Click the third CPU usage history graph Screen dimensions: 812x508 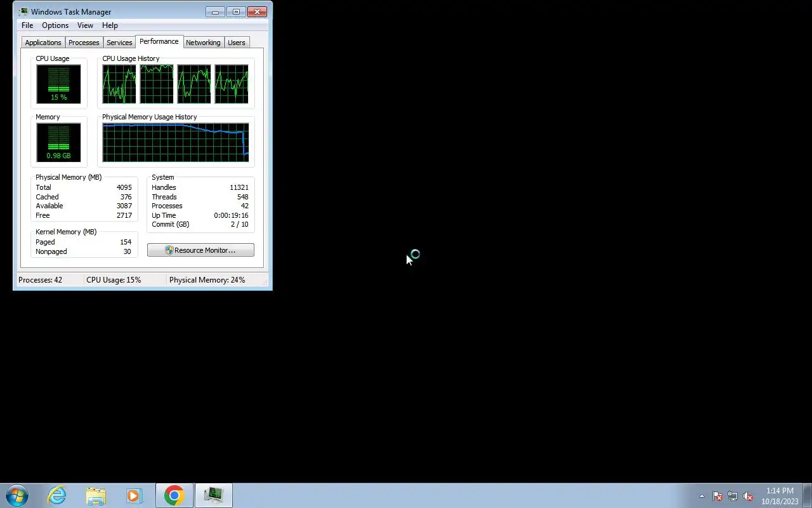coord(194,84)
